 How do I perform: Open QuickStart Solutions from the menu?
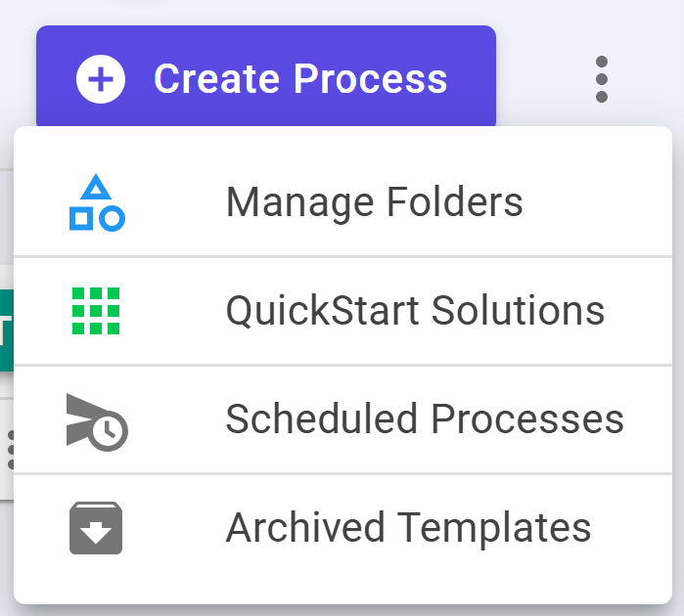click(342, 311)
